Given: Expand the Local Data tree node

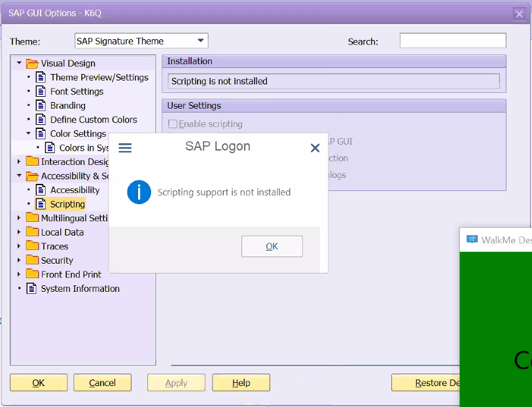Looking at the screenshot, I should point(19,232).
